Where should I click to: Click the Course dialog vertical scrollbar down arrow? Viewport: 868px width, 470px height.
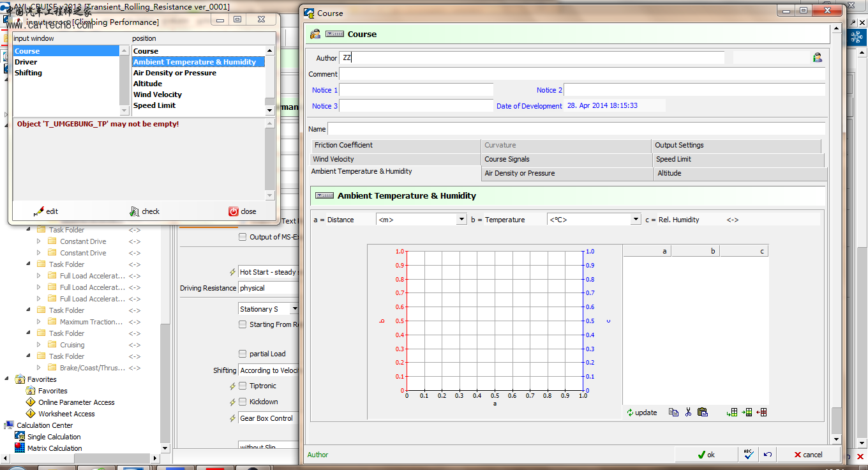837,439
